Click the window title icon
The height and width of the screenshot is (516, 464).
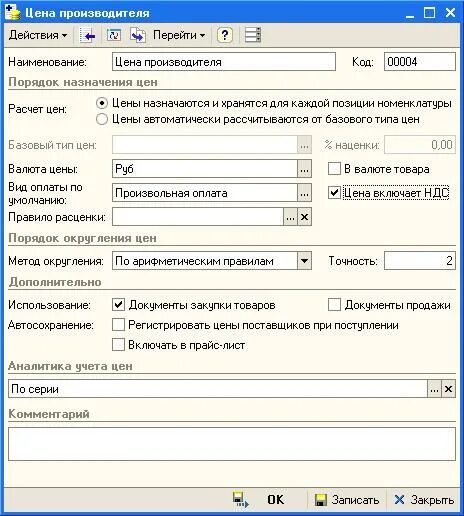click(x=12, y=12)
